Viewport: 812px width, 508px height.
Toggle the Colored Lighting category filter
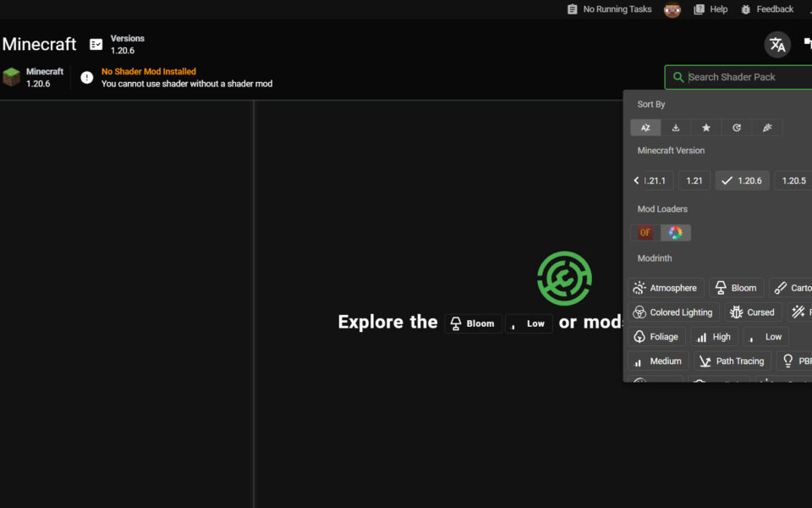[x=673, y=312]
